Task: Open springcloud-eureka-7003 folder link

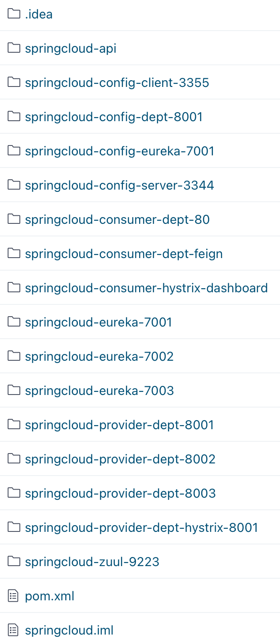Action: coord(99,391)
